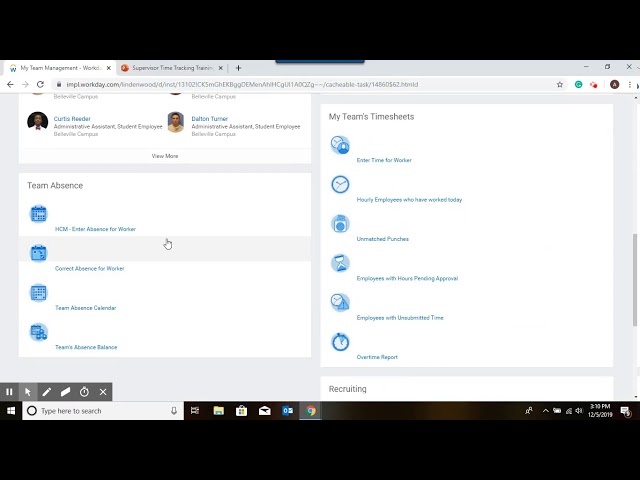Open the hourglass icon for Hours Pending Approval
640x480 pixels.
pyautogui.click(x=340, y=263)
